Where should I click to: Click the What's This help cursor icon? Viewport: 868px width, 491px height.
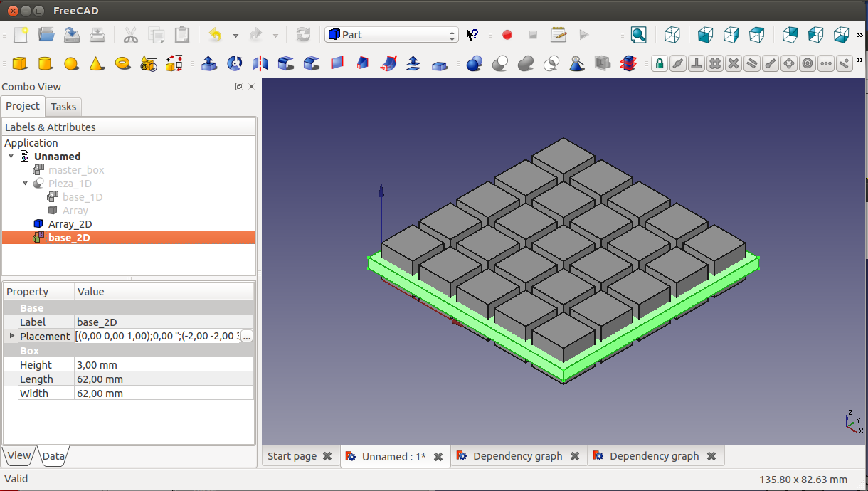click(x=472, y=35)
